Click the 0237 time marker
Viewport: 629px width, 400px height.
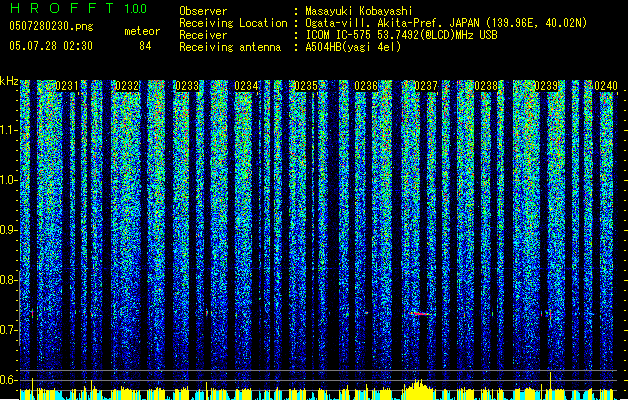click(x=426, y=86)
